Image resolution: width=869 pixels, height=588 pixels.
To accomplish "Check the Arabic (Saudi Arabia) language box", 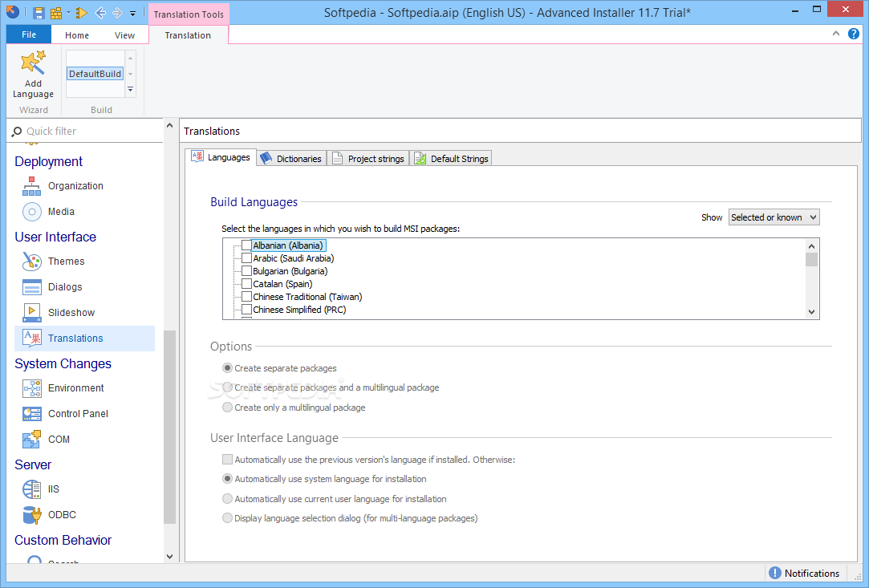I will 246,258.
